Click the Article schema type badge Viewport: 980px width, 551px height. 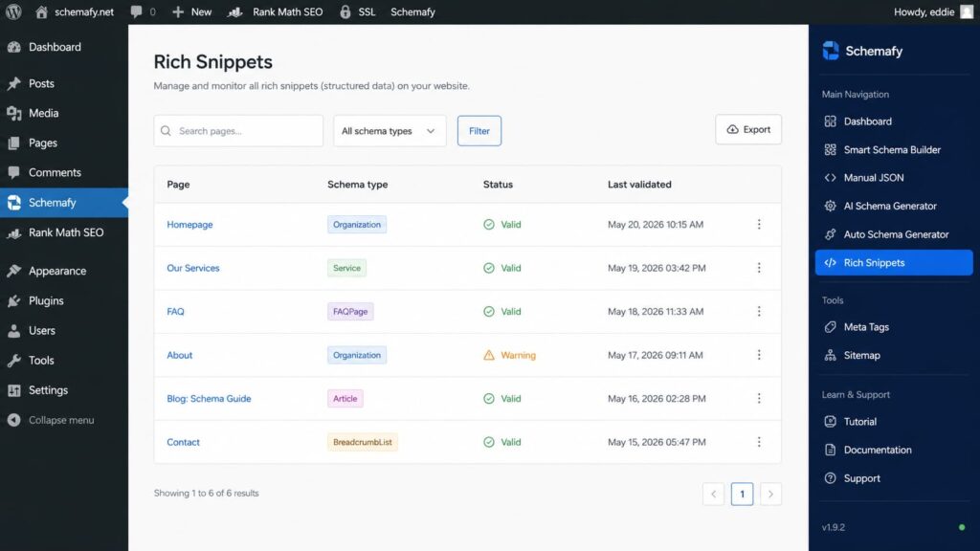tap(345, 399)
